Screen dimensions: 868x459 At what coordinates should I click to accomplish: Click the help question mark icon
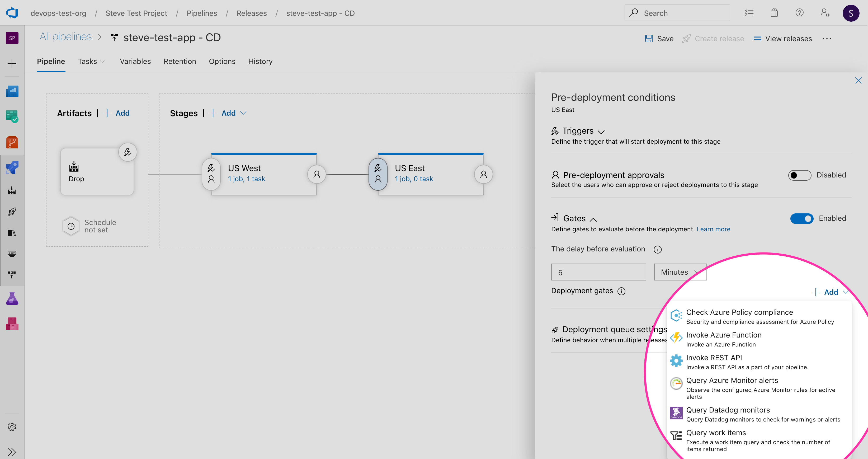click(x=800, y=12)
